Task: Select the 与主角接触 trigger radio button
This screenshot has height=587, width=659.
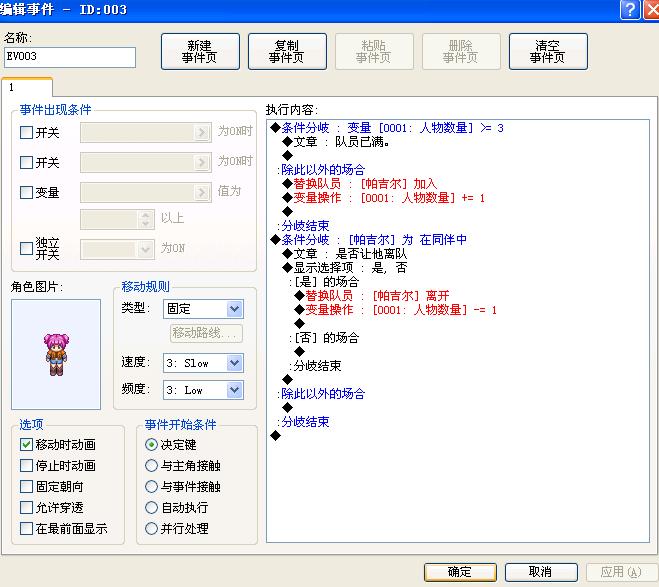Action: point(151,466)
